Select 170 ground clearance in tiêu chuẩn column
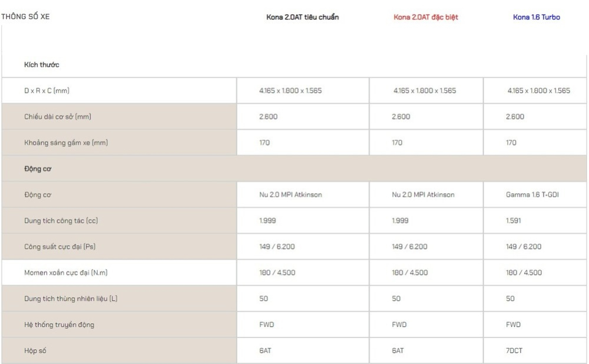This screenshot has height=364, width=589. pyautogui.click(x=264, y=143)
